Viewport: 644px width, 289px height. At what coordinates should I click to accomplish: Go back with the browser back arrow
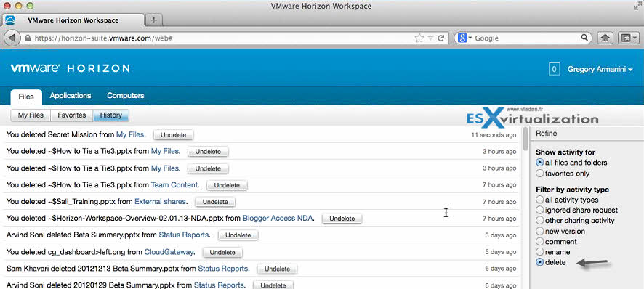pyautogui.click(x=12, y=38)
